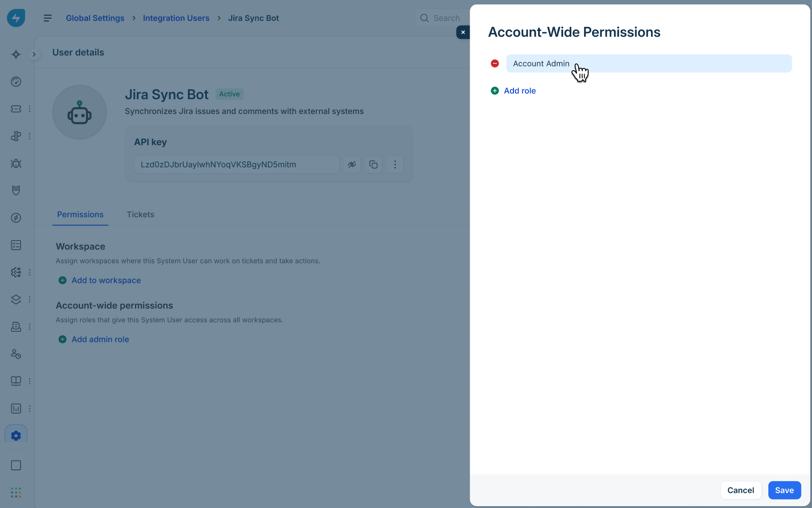812x508 pixels.
Task: Open the Account Admin role dropdown
Action: tap(649, 63)
